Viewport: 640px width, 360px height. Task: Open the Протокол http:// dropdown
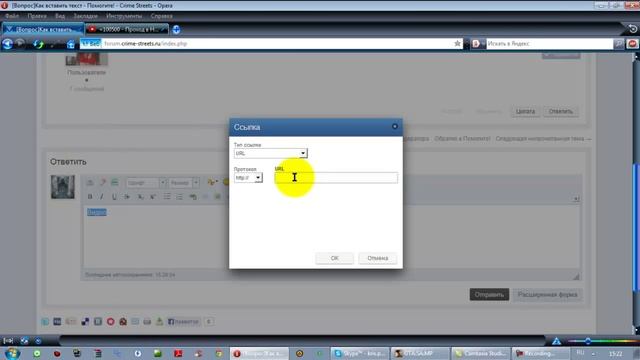click(248, 178)
